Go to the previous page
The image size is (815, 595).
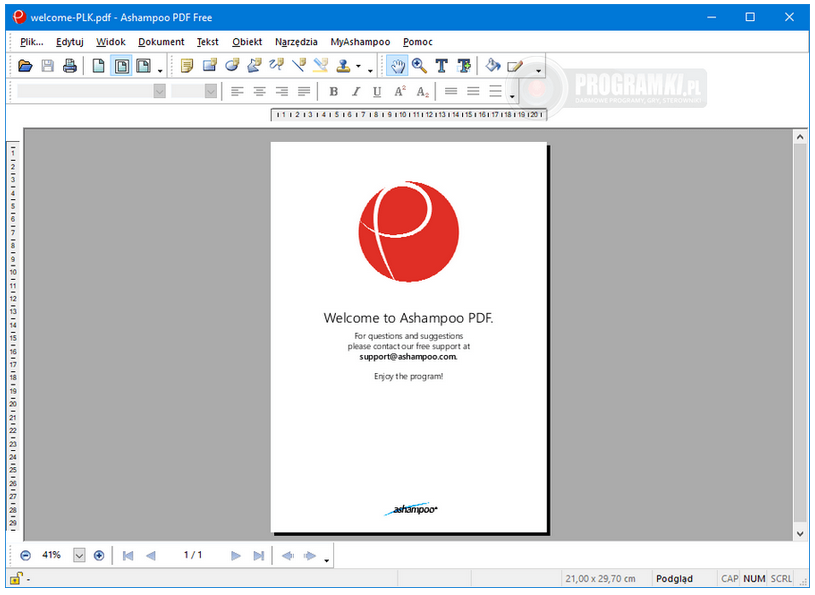click(150, 556)
